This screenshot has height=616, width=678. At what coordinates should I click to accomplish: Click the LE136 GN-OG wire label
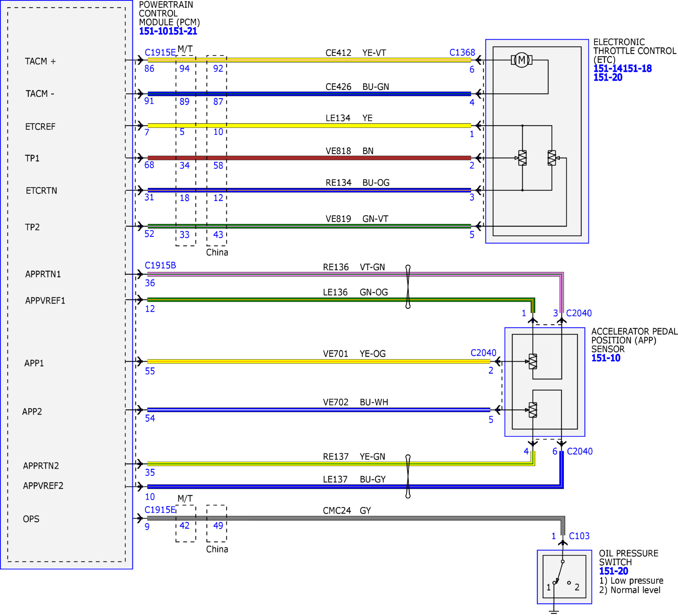tap(356, 292)
